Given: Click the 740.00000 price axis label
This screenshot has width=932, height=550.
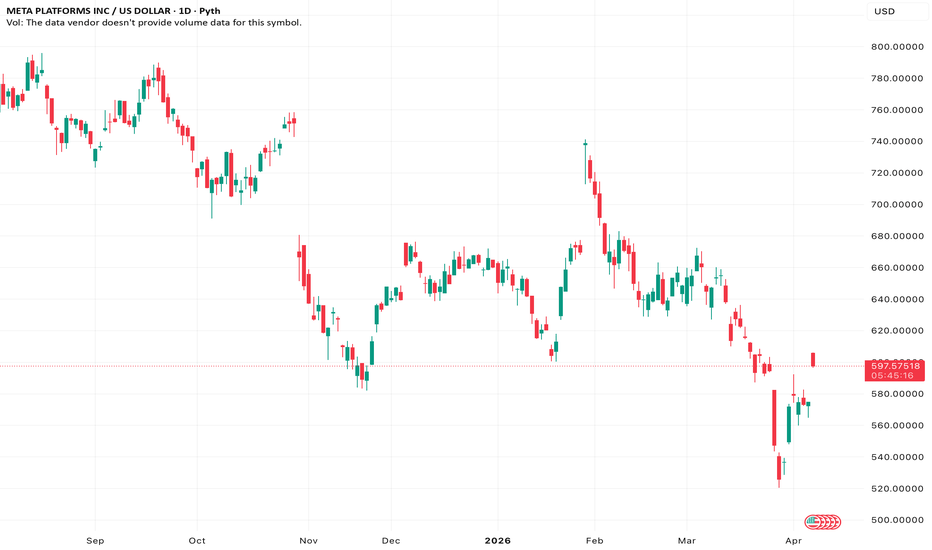Looking at the screenshot, I should [x=897, y=141].
